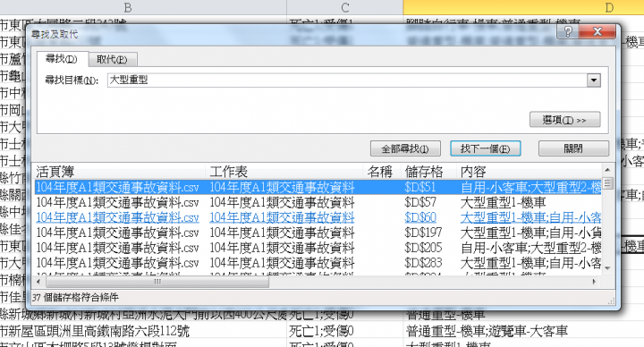This screenshot has height=347, width=644.
Task: Click the dialog resize grip corner
Action: pyautogui.click(x=612, y=301)
